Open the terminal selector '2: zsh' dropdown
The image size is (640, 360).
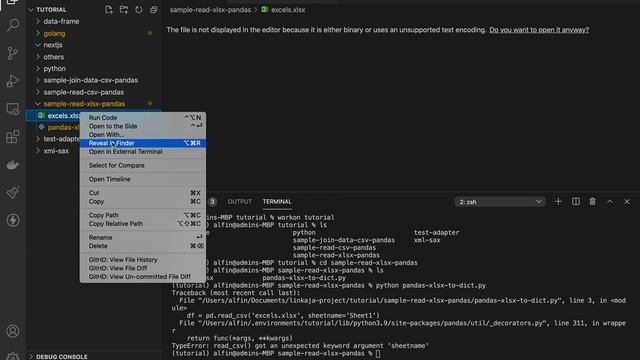tap(500, 202)
